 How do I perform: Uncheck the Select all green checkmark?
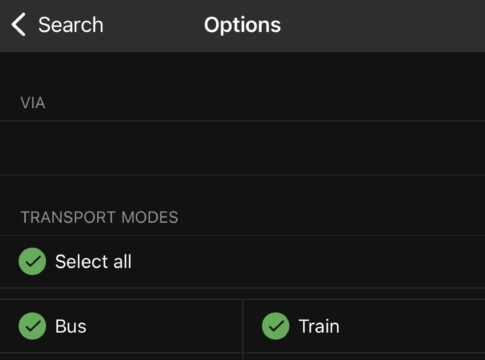[x=32, y=261]
